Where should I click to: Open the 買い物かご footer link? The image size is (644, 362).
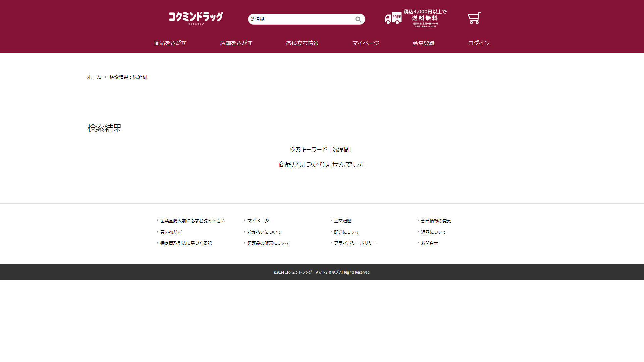[x=171, y=232]
